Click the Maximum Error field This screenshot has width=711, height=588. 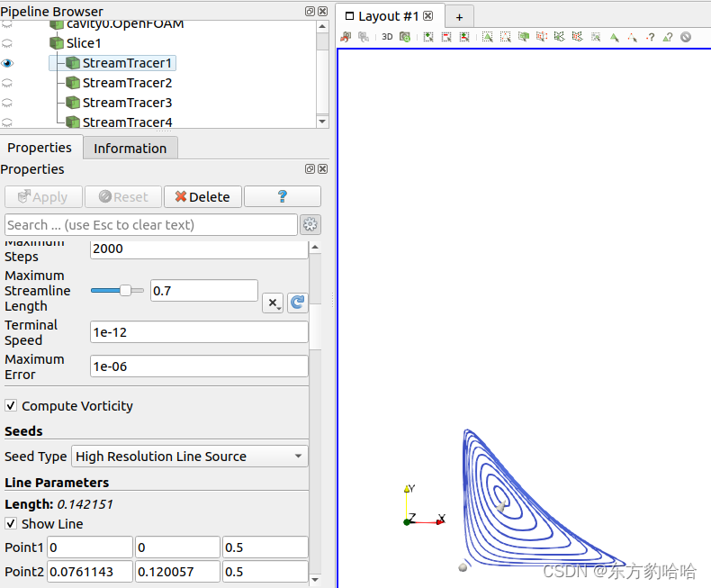tap(199, 366)
